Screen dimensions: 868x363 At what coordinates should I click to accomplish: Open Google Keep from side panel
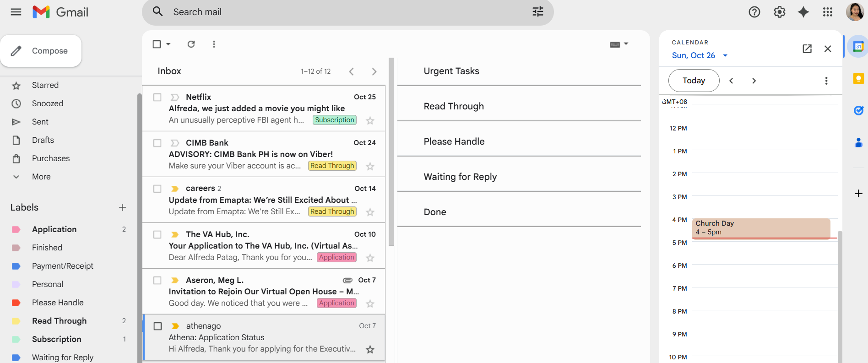pyautogui.click(x=858, y=79)
